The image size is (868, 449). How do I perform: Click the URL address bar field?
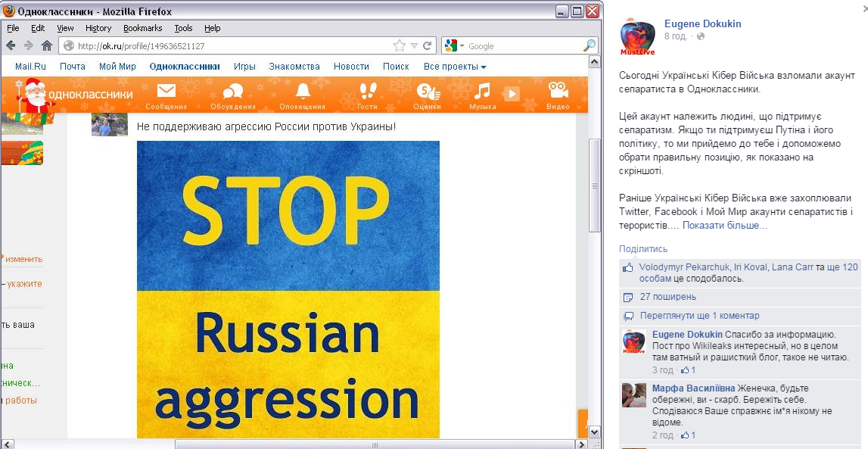[x=227, y=45]
